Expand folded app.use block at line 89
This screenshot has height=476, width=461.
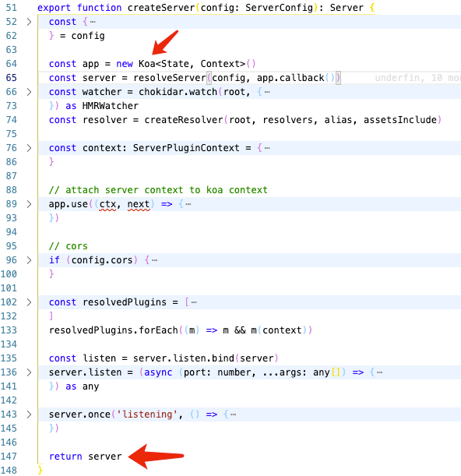(x=29, y=204)
